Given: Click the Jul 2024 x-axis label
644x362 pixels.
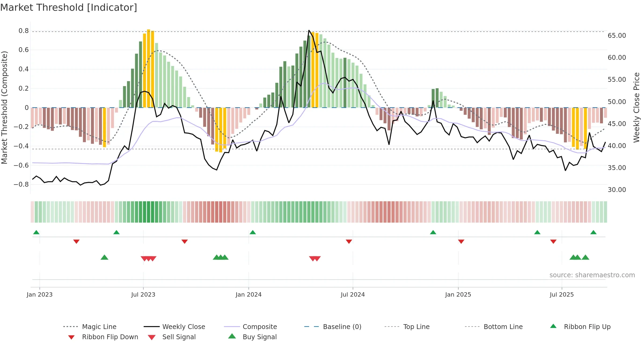Looking at the screenshot, I should pos(353,295).
